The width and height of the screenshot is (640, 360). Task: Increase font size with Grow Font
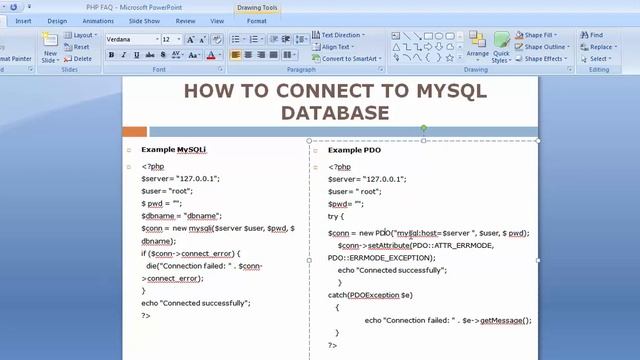(190, 40)
